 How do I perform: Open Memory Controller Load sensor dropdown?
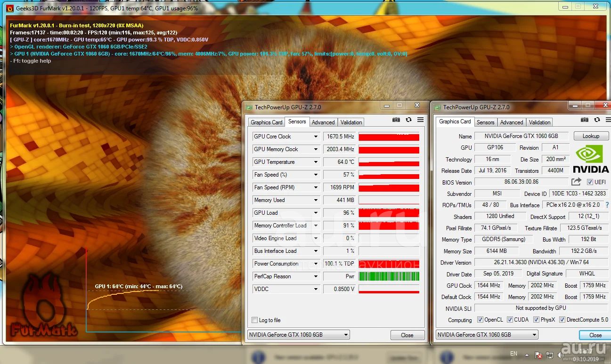[316, 226]
